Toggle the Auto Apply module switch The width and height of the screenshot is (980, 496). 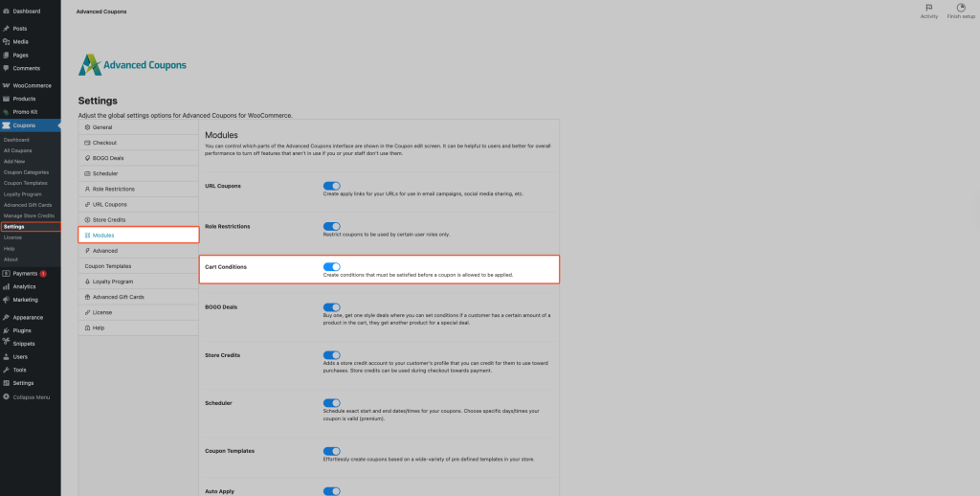click(332, 491)
